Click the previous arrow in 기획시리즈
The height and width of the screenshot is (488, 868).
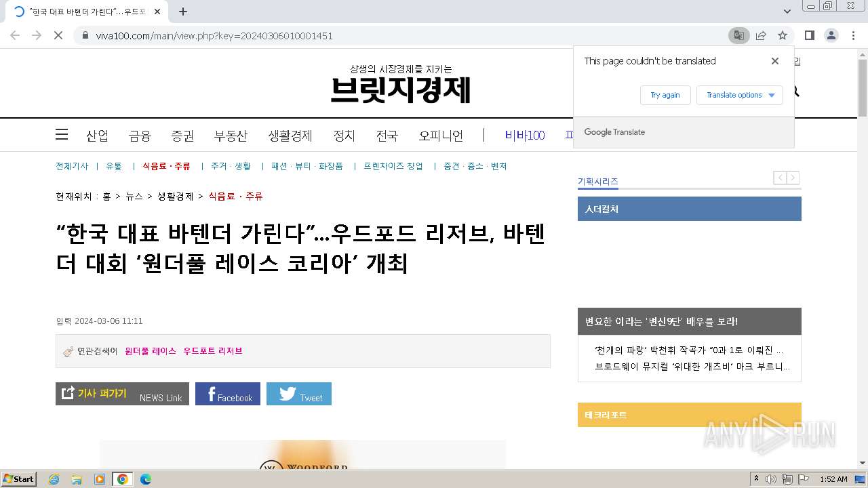[x=781, y=178]
